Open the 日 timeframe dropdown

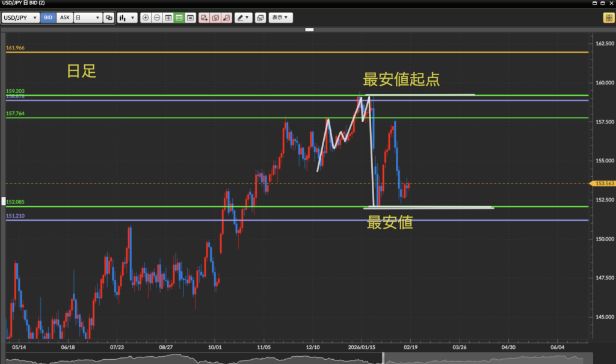[87, 18]
